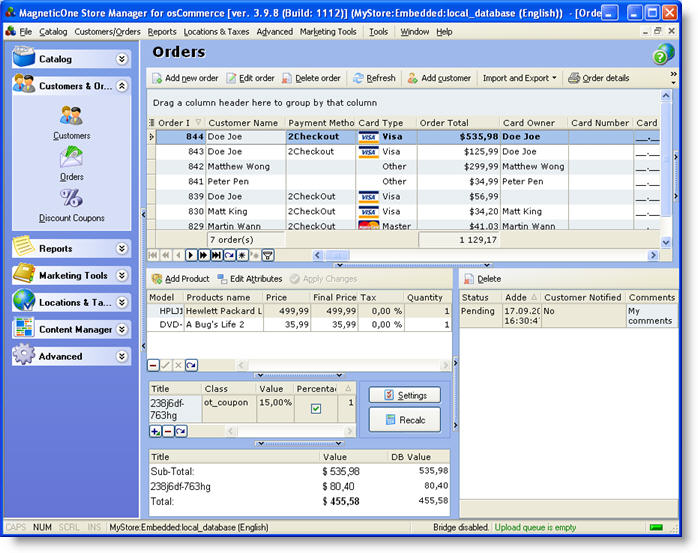The height and width of the screenshot is (553, 698).
Task: Click orders grid scroll right arrow
Action: click(653, 255)
